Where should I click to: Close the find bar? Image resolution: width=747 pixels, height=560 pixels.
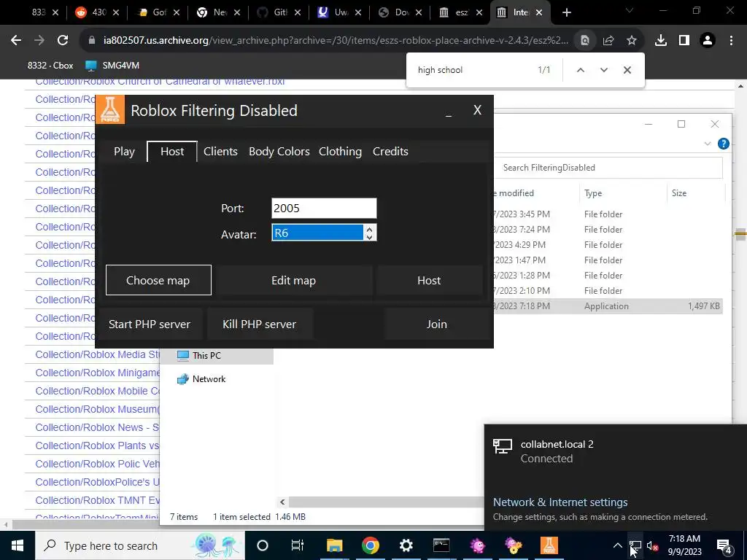pyautogui.click(x=627, y=70)
